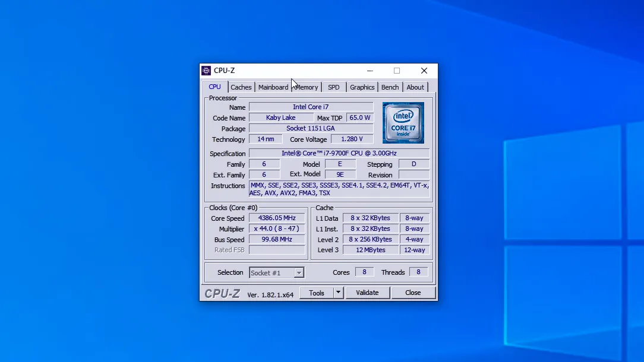Click the empty Rated FSB field
Image resolution: width=644 pixels, height=362 pixels.
277,250
